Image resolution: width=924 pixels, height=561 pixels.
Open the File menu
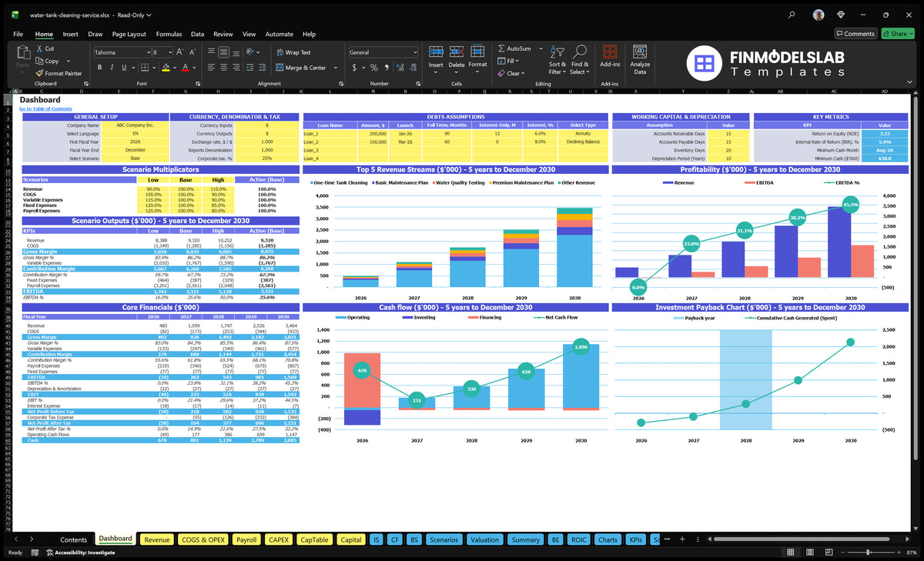click(x=18, y=34)
